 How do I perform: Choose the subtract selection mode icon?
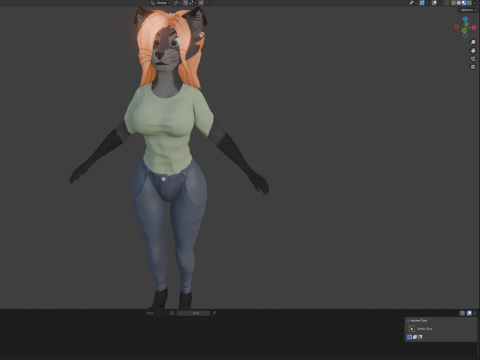tap(420, 337)
